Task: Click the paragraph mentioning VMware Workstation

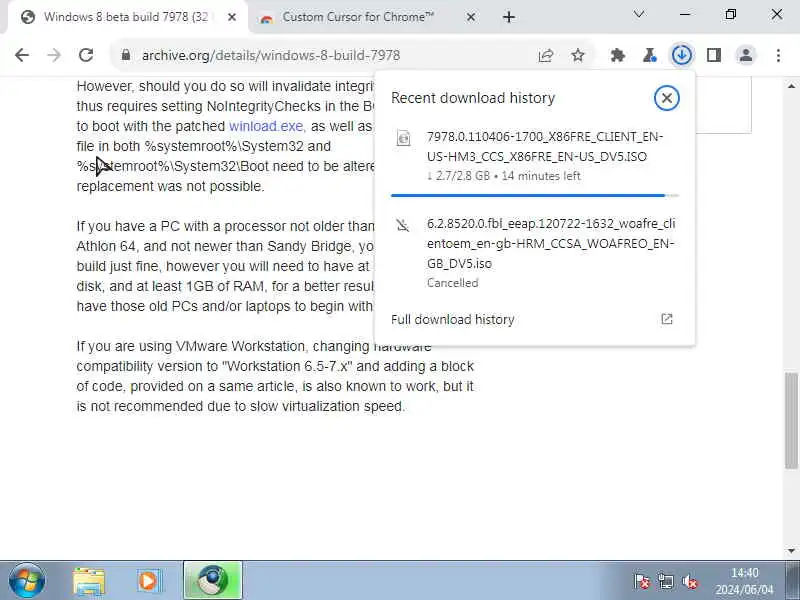Action: point(276,377)
